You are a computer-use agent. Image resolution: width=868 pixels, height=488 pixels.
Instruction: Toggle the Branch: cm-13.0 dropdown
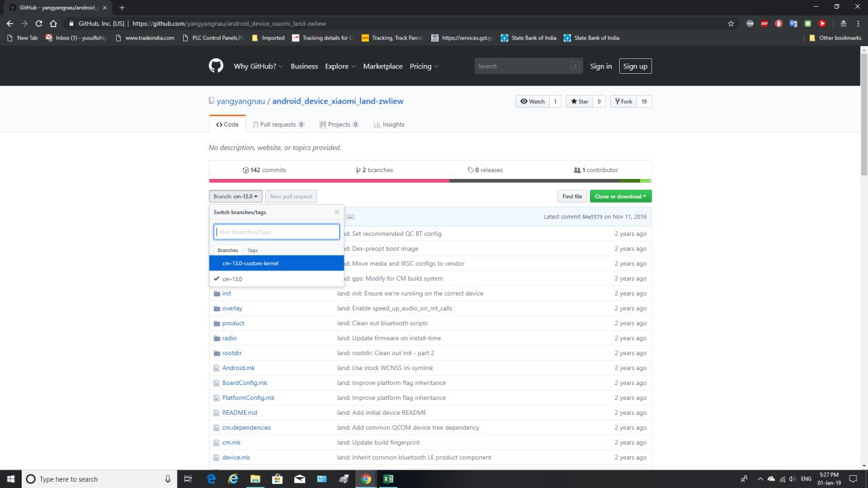point(235,197)
